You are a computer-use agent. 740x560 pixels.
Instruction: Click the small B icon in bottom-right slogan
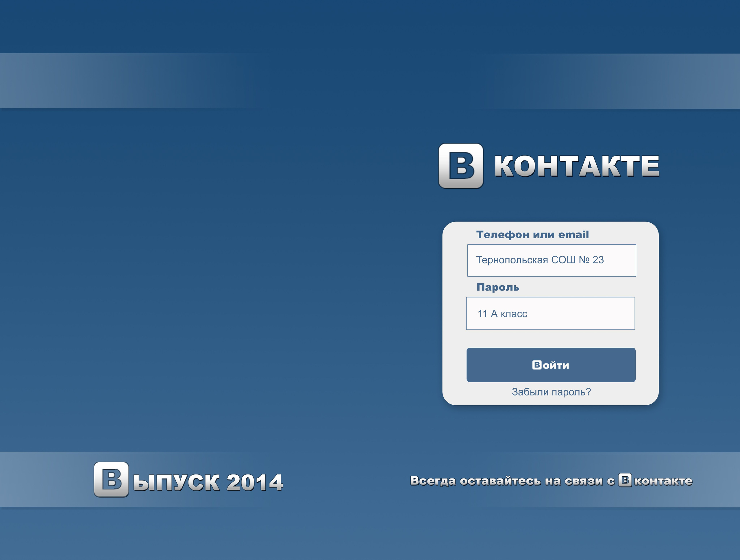tap(625, 480)
